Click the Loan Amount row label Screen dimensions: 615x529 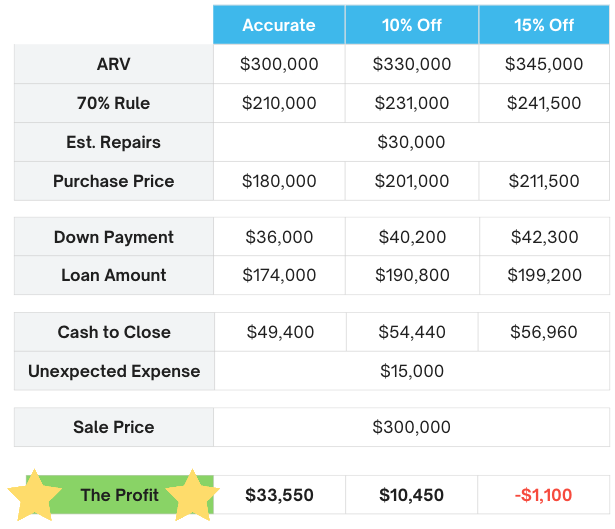point(113,275)
